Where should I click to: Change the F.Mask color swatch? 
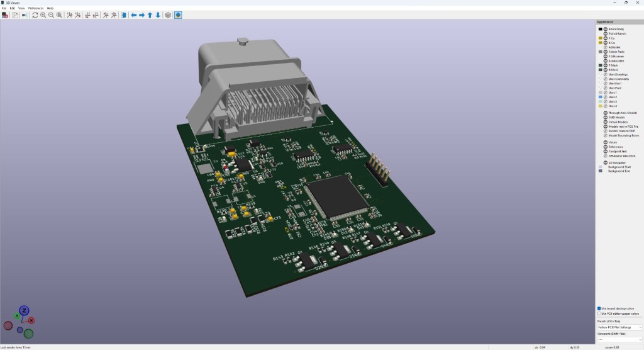601,65
